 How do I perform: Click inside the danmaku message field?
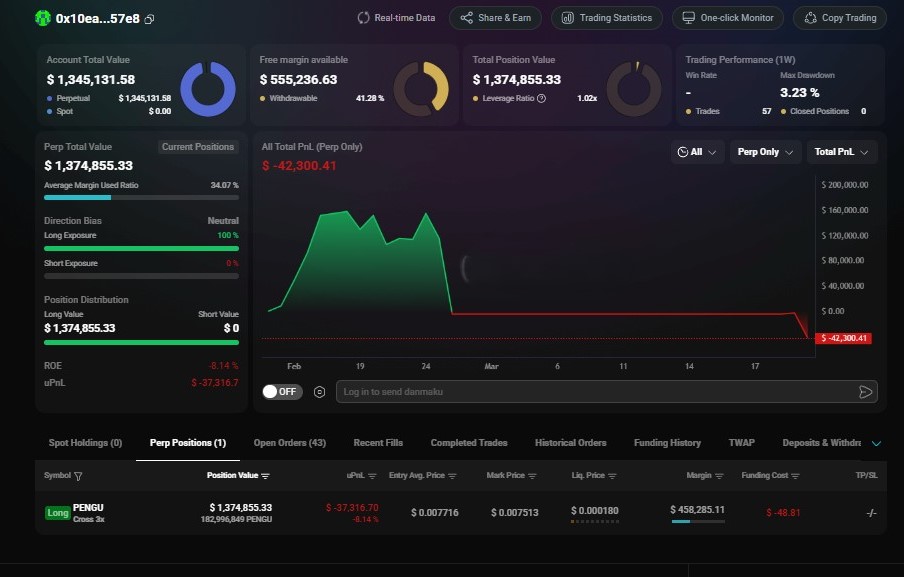(595, 392)
